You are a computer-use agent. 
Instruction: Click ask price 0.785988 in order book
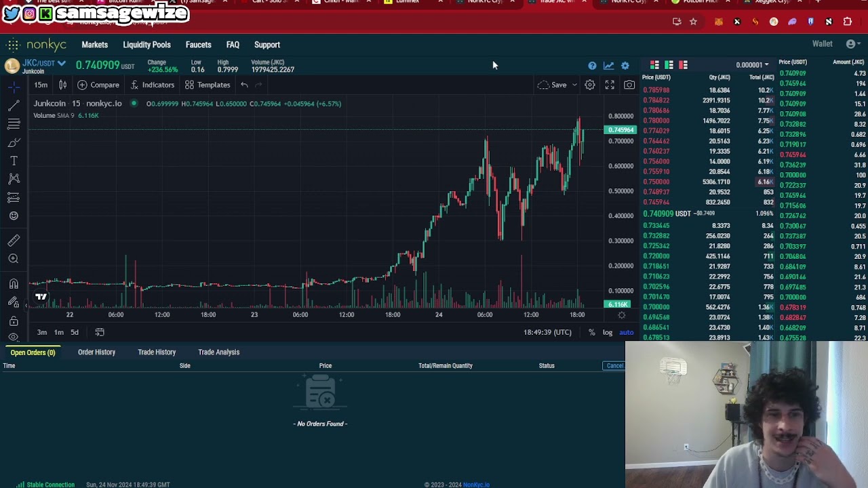(x=656, y=90)
